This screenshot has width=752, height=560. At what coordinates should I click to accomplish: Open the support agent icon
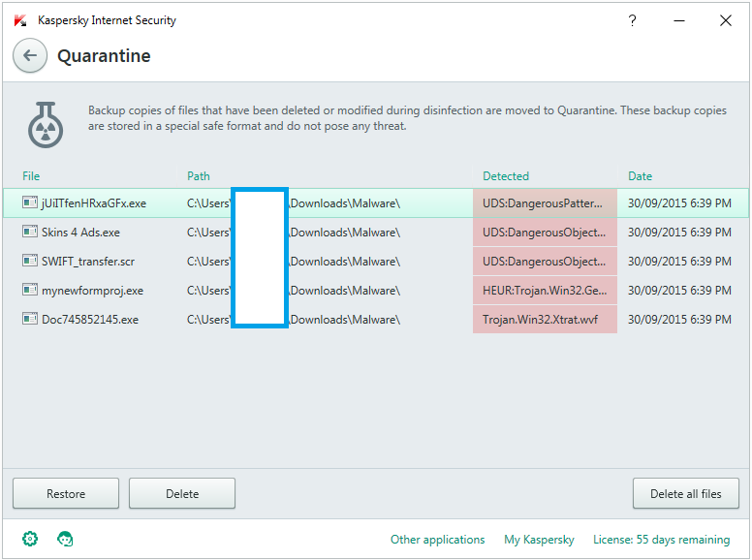click(x=65, y=539)
